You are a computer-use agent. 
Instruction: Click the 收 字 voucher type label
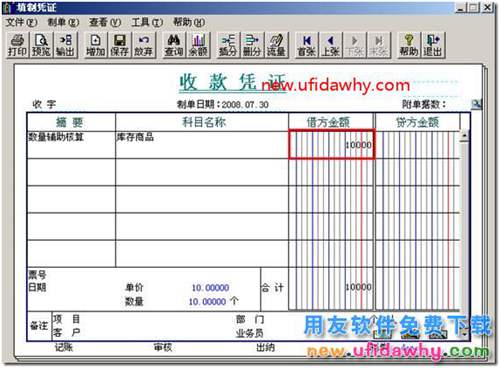[x=44, y=104]
